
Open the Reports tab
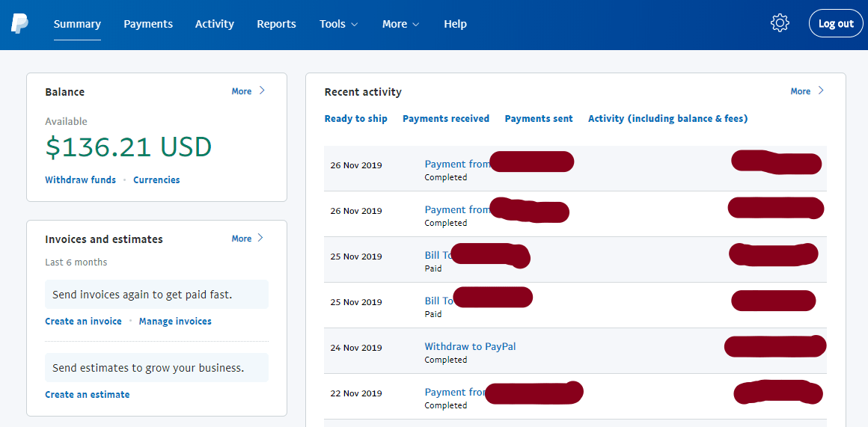(276, 24)
